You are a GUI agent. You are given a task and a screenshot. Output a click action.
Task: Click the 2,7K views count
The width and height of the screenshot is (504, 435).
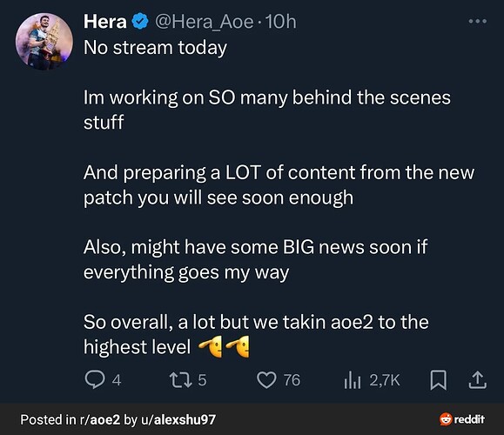click(x=385, y=380)
